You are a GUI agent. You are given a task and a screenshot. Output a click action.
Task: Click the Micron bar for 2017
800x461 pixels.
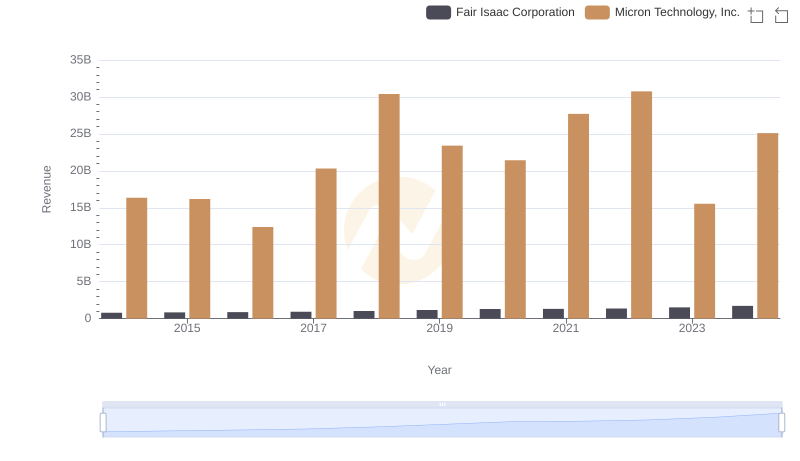coord(326,243)
